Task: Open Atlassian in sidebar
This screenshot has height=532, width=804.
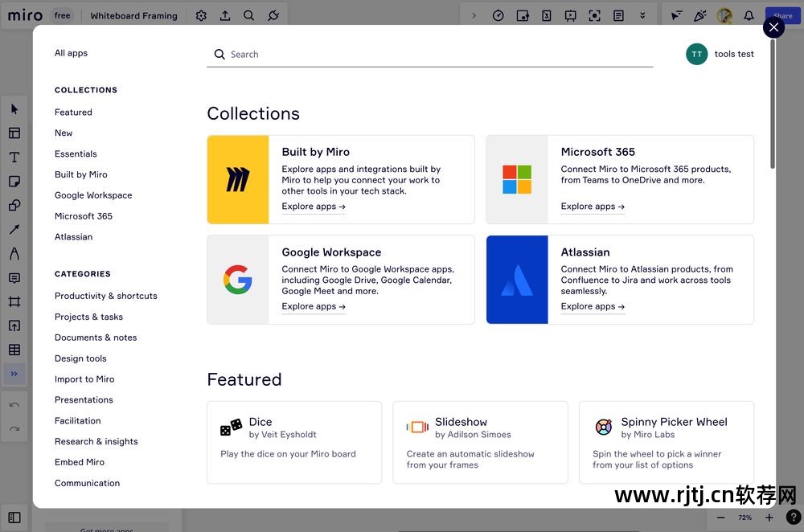Action: [74, 237]
